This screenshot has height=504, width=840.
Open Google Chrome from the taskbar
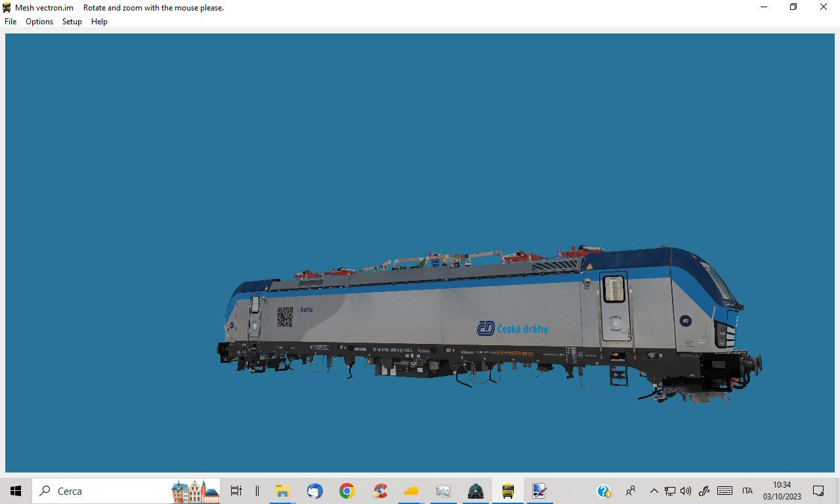[x=347, y=491]
